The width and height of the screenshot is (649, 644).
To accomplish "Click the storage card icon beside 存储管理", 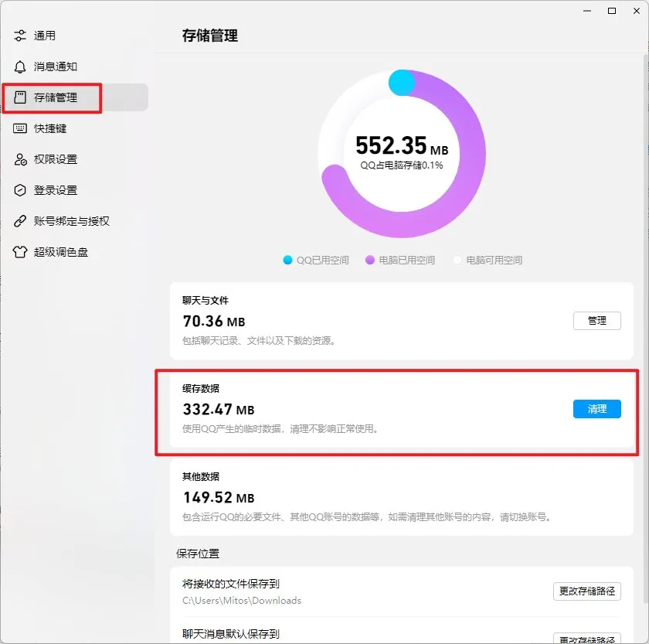I will pyautogui.click(x=20, y=97).
